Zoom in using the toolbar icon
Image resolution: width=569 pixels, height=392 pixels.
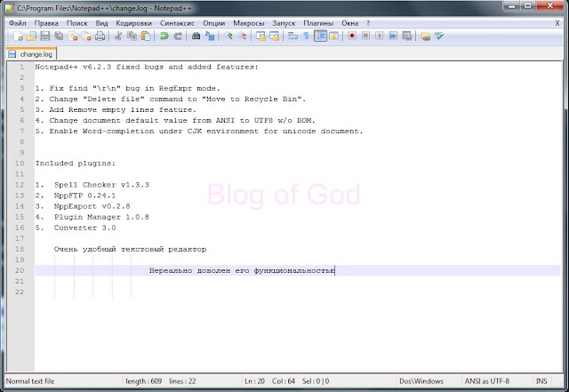pyautogui.click(x=228, y=36)
